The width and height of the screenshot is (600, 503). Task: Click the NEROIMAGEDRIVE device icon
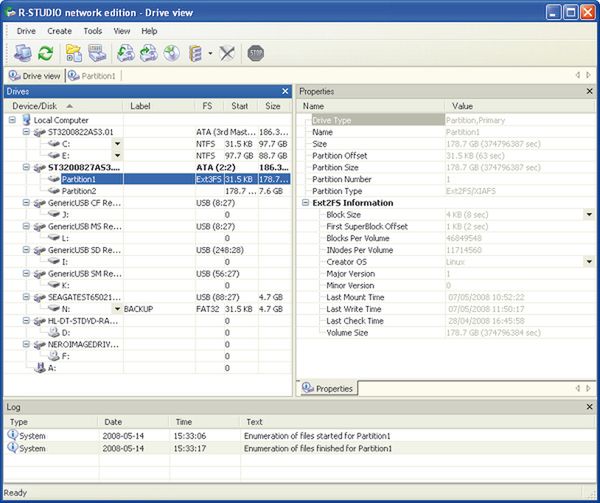[x=39, y=345]
